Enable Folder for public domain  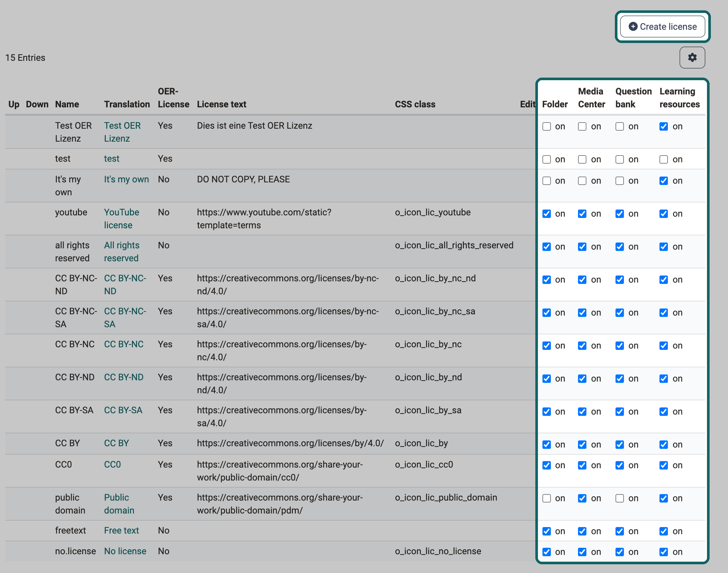(x=547, y=498)
